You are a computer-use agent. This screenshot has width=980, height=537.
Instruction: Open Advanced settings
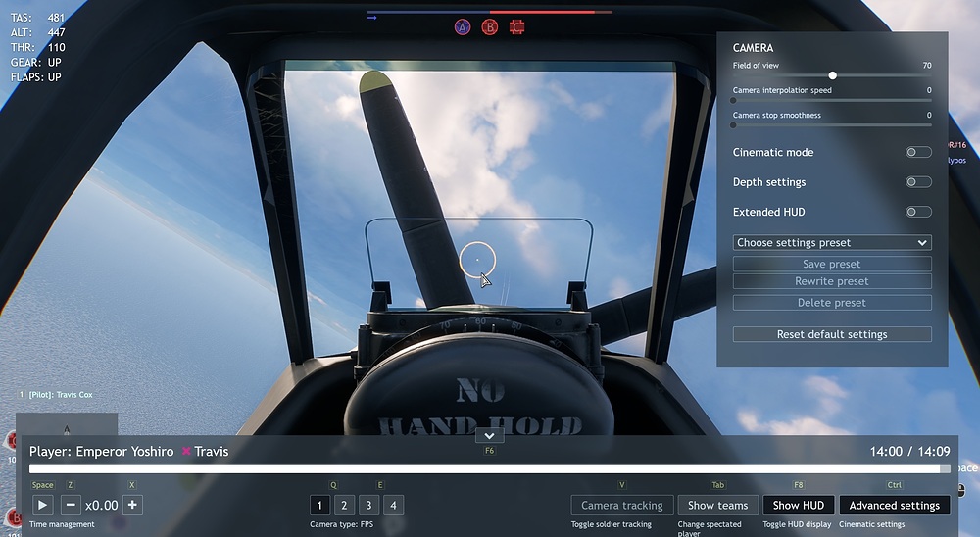[895, 505]
